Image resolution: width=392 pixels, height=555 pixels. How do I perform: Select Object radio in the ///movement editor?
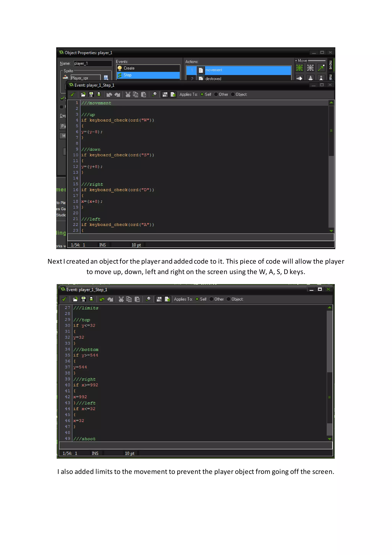233,94
